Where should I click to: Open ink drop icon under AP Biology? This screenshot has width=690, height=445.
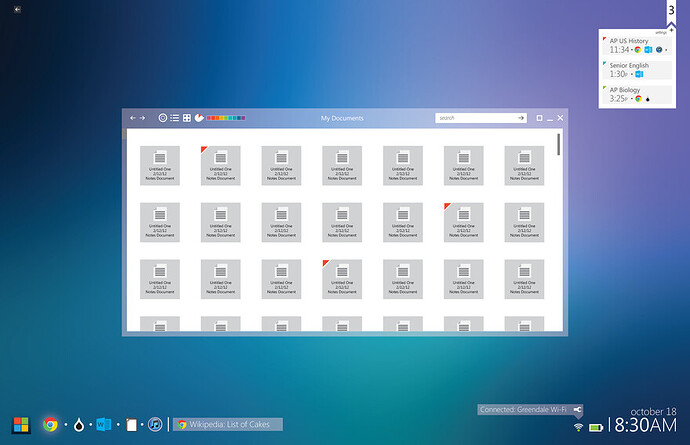tap(648, 99)
